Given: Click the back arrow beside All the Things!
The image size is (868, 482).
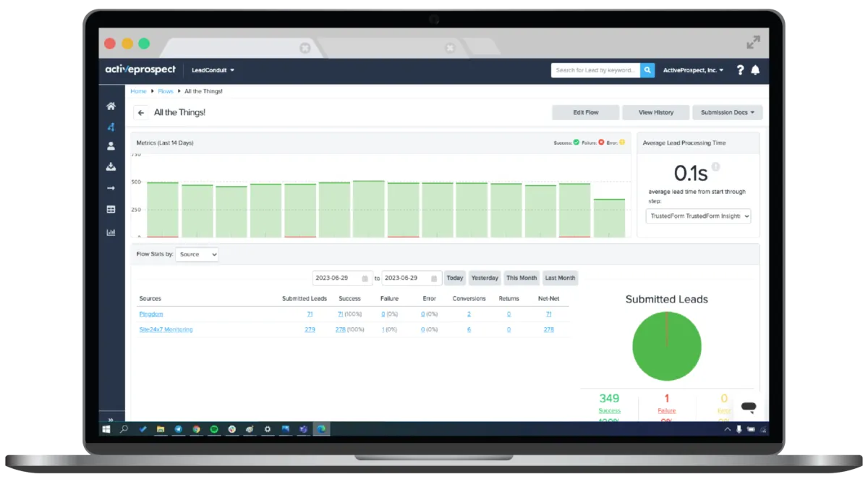Looking at the screenshot, I should pos(141,113).
